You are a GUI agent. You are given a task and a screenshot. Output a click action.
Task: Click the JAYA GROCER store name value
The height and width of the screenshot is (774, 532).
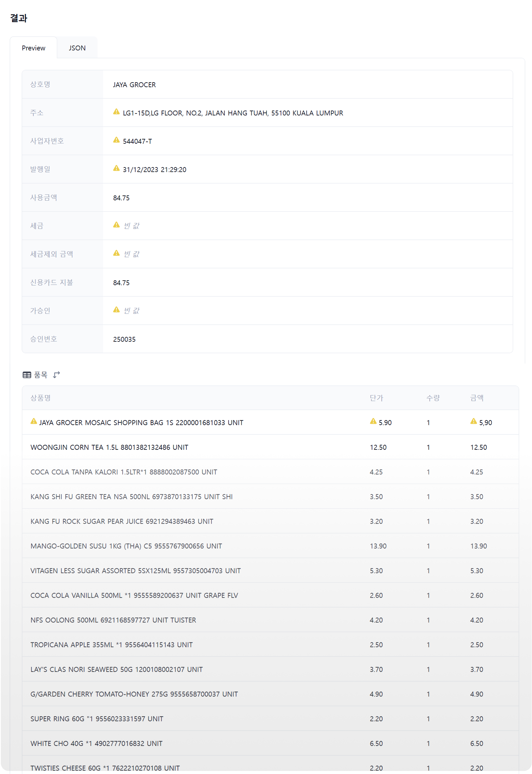click(134, 85)
